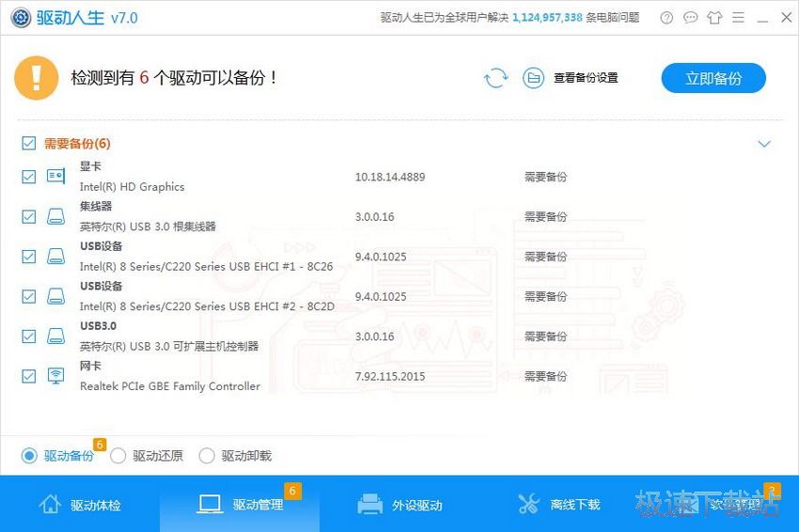This screenshot has height=532, width=799.
Task: Uncheck the USB EHCI #2 - 8C2D checkbox
Action: click(29, 296)
